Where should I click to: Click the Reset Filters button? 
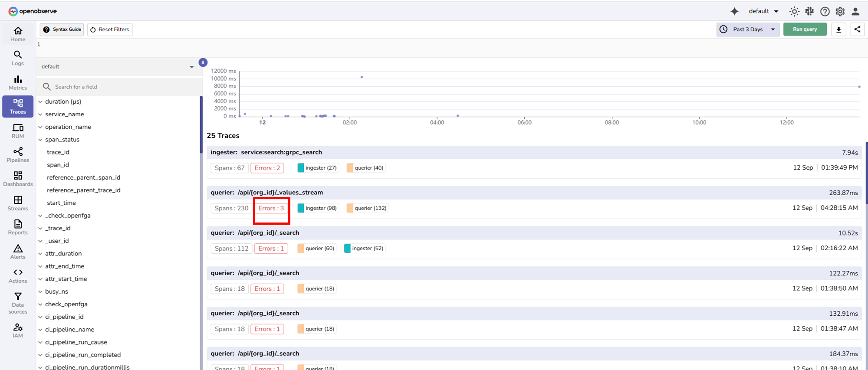coord(110,29)
